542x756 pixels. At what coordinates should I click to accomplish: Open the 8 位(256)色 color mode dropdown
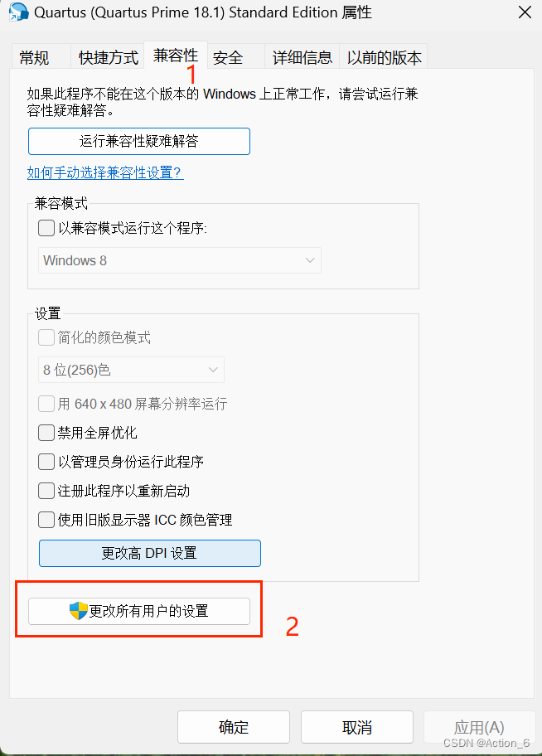coord(130,369)
